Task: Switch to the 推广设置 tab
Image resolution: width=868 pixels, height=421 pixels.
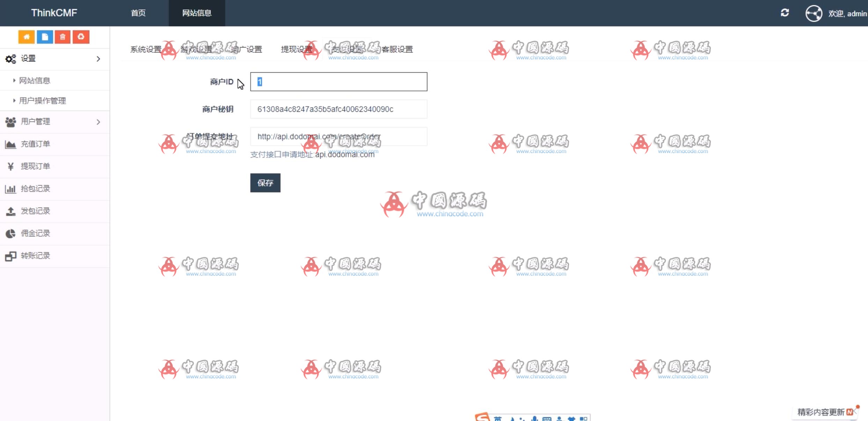Action: click(x=246, y=49)
